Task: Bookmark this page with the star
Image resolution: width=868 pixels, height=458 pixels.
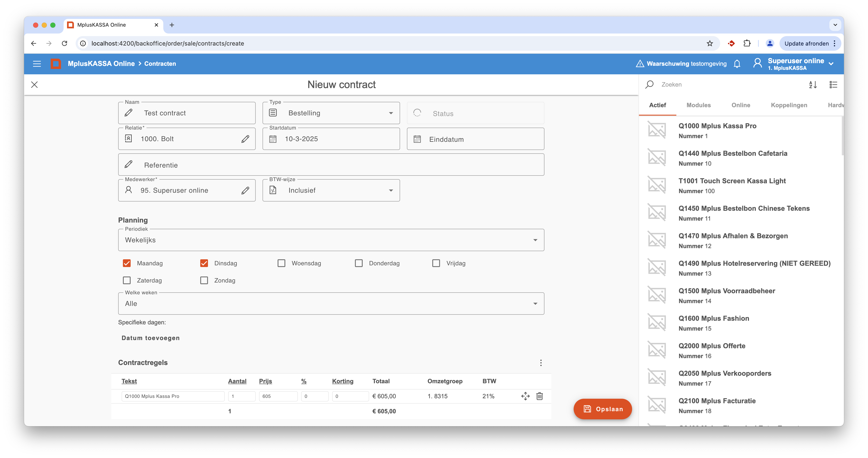Action: tap(710, 43)
